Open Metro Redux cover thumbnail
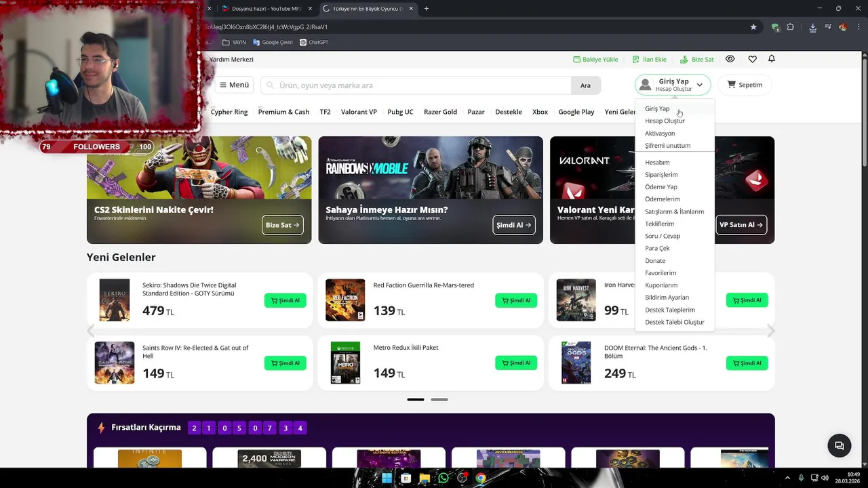The height and width of the screenshot is (488, 868). 345,363
